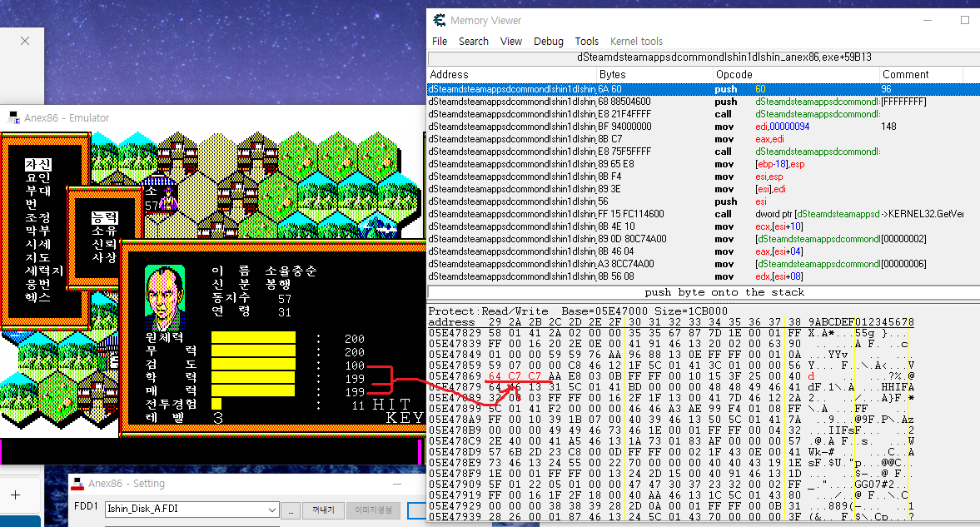Click the yellow 원체력 stat bar in the game
Image resolution: width=980 pixels, height=527 pixels.
click(253, 337)
